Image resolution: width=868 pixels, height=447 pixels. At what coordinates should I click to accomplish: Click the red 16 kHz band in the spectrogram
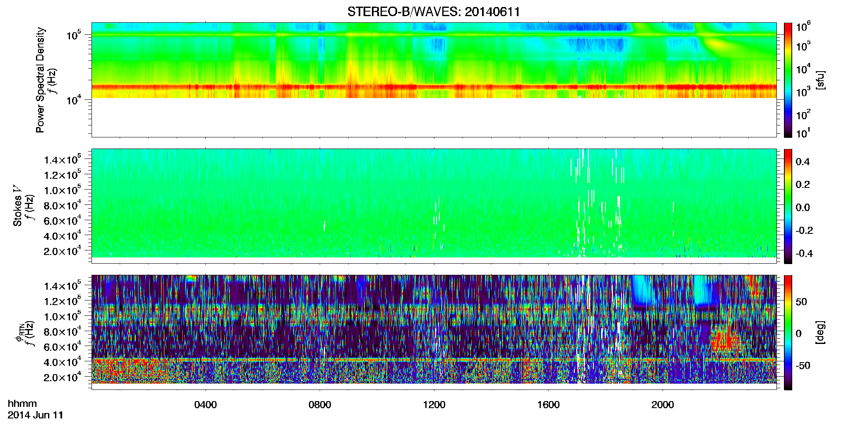coord(434,87)
